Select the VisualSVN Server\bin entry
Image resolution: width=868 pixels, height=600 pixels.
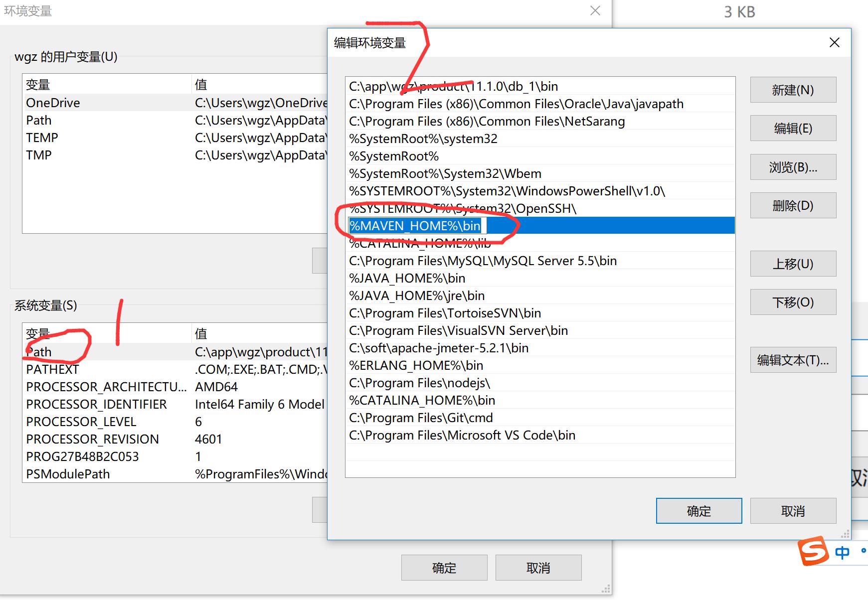pos(540,330)
